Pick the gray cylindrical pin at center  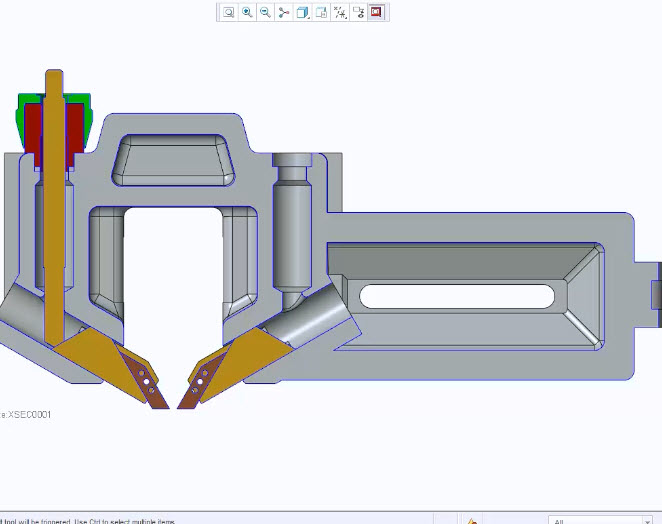click(293, 230)
